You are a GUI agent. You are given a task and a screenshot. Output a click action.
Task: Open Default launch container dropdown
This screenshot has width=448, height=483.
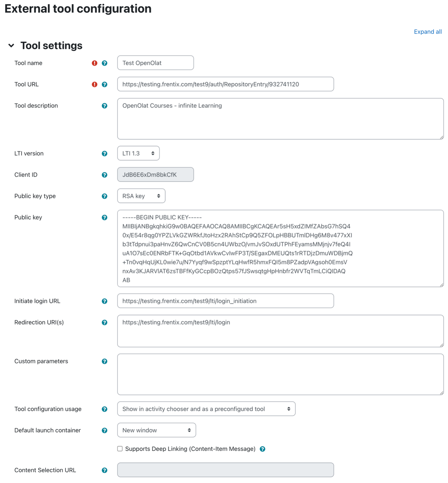(157, 430)
